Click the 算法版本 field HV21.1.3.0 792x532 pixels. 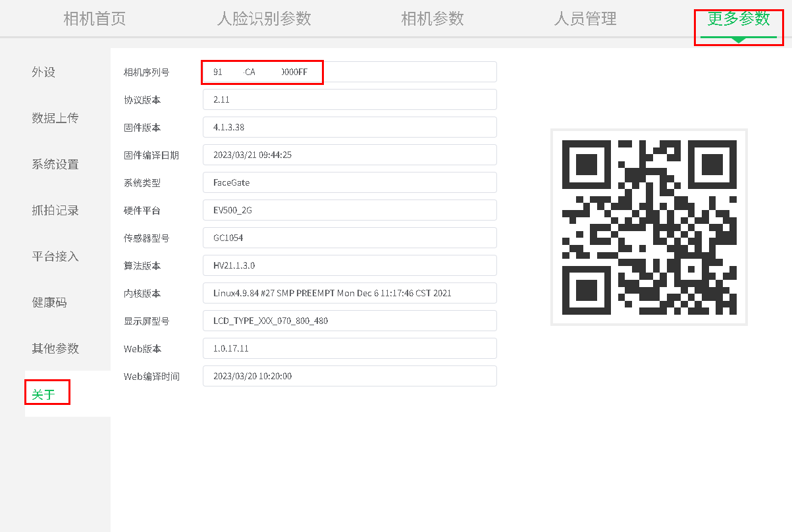[350, 265]
